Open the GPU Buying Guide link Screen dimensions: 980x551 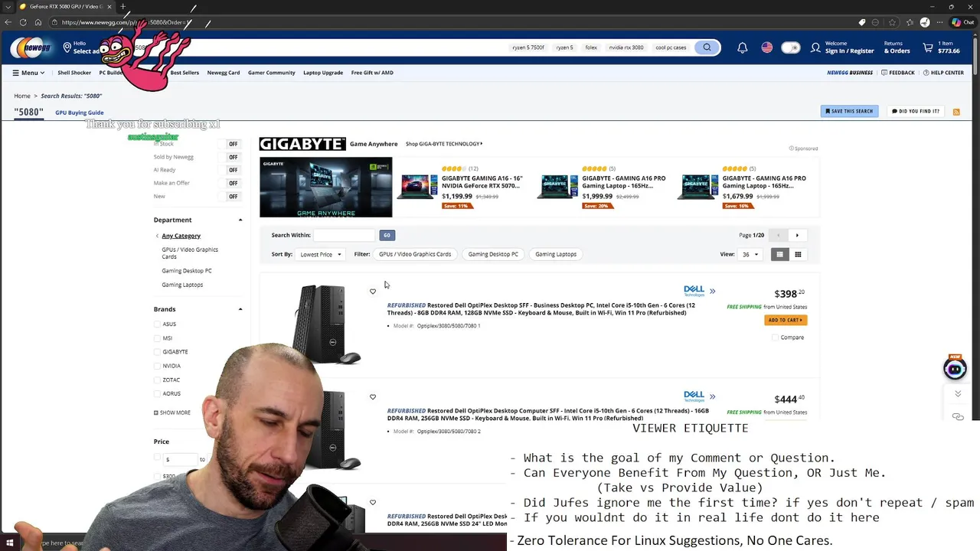(x=80, y=112)
